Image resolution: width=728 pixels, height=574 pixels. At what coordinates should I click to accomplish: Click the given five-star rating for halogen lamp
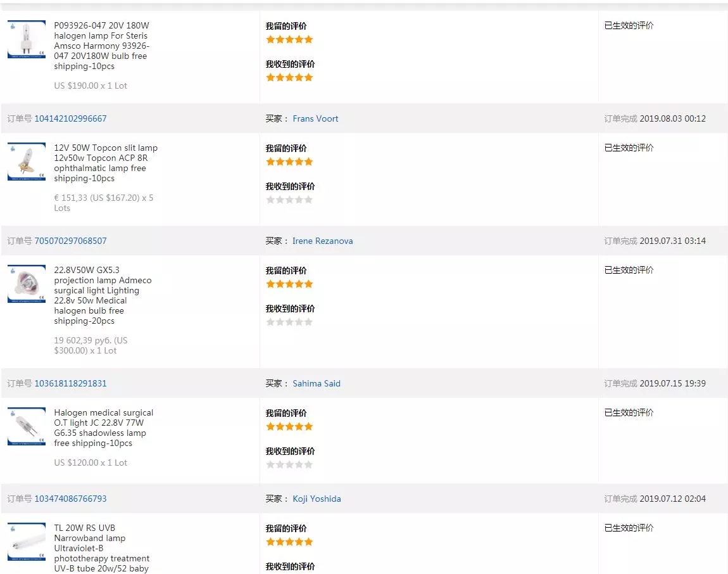pos(289,39)
